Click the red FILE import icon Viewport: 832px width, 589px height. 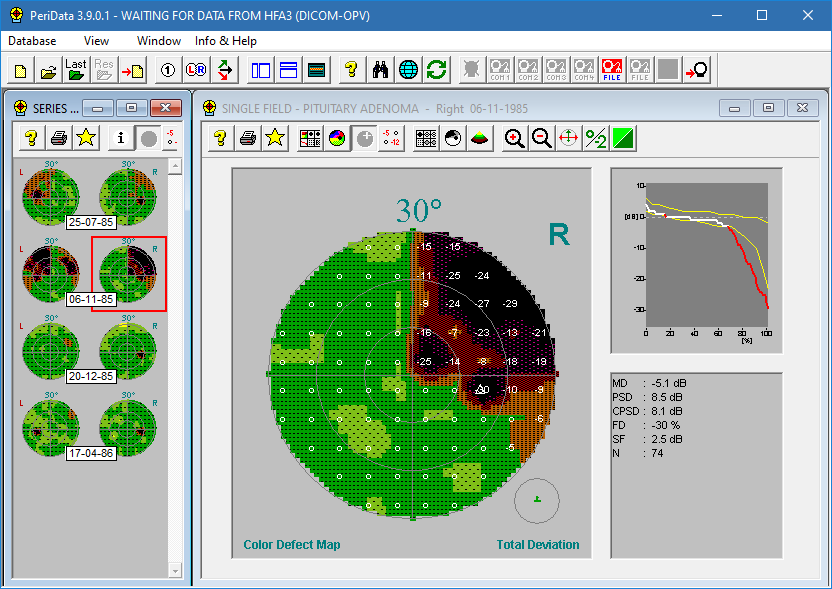pyautogui.click(x=612, y=70)
